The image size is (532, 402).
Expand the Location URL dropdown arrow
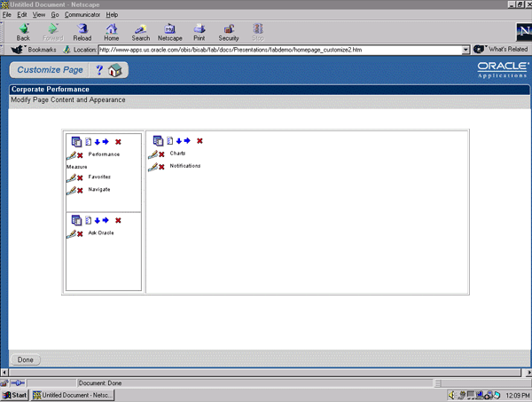[465, 50]
